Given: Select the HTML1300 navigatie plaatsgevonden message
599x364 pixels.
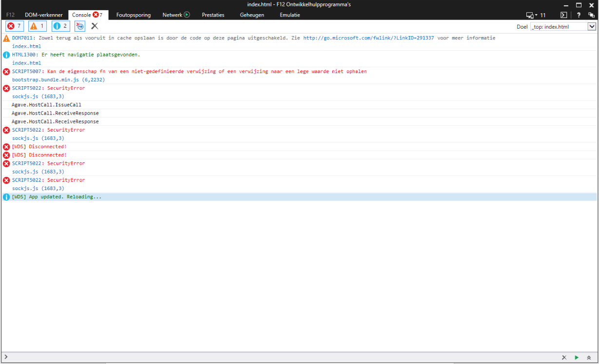Looking at the screenshot, I should pyautogui.click(x=76, y=55).
